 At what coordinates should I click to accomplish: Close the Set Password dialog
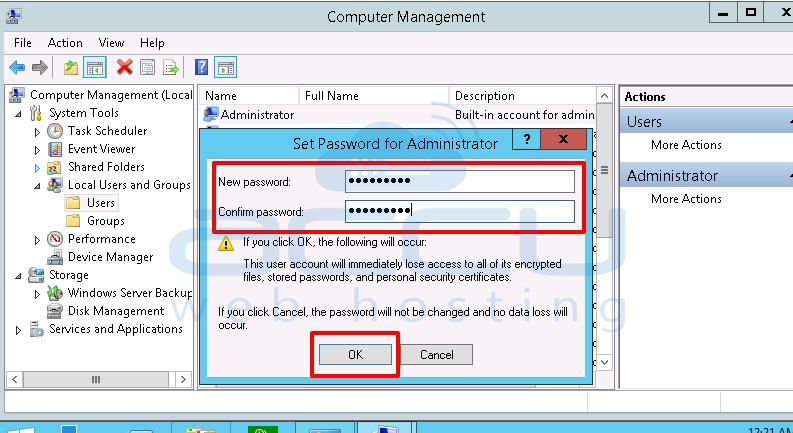(563, 139)
